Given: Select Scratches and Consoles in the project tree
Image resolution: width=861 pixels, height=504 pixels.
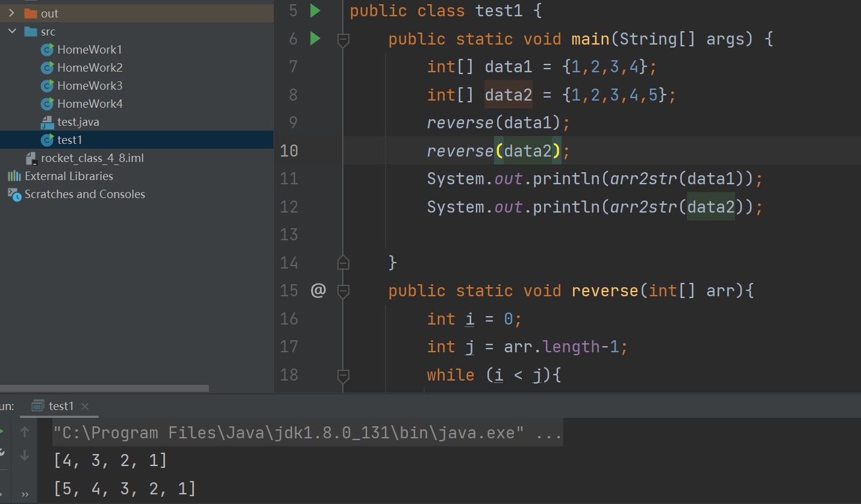Looking at the screenshot, I should [84, 194].
